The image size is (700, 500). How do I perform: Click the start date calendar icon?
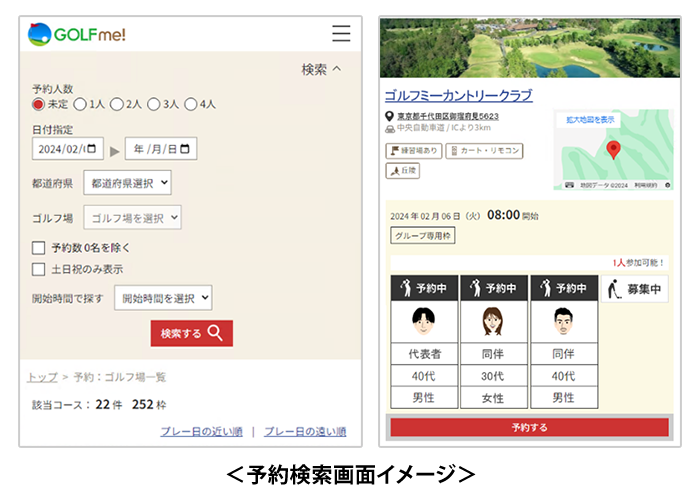[94, 149]
